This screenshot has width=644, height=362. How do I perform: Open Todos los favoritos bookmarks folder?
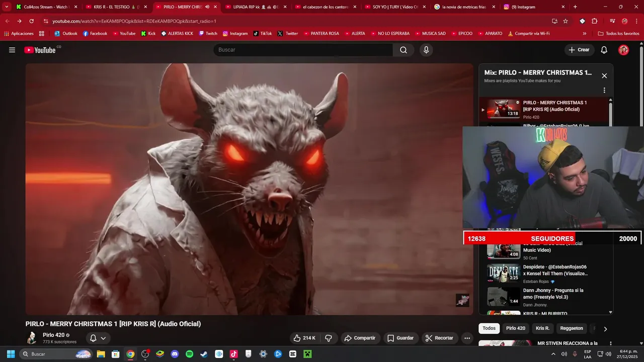click(618, 33)
